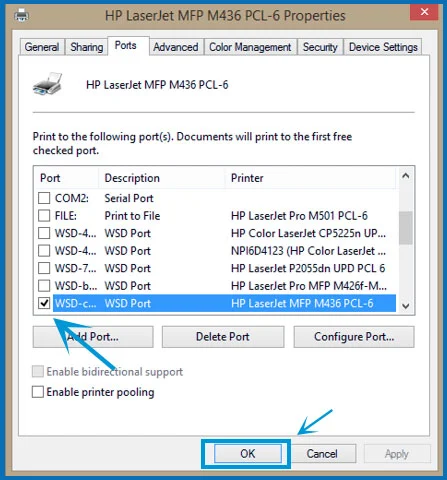Open the Device Settings tab
This screenshot has width=447, height=480.
pos(383,47)
